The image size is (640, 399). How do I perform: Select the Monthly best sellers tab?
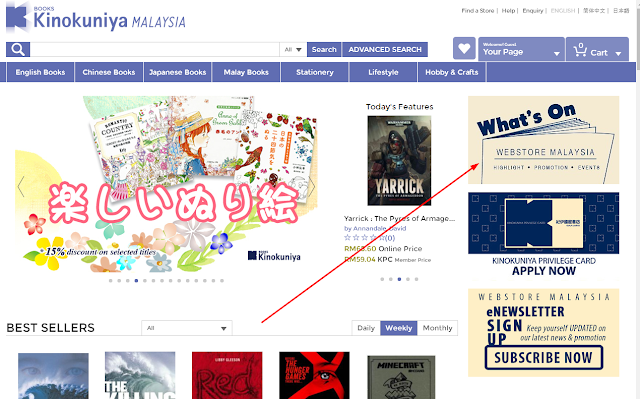(438, 328)
